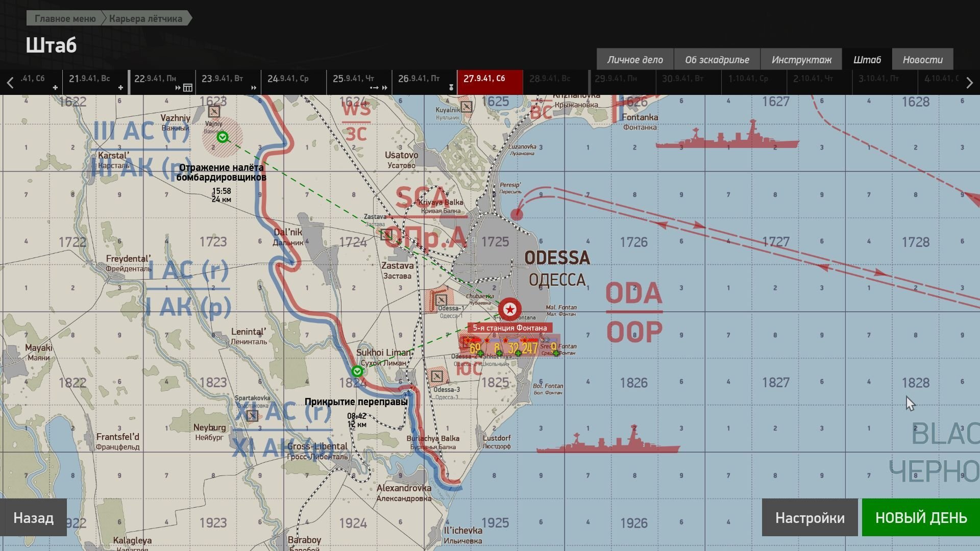Click the Zastava airfield icon
Image resolution: width=980 pixels, height=551 pixels.
tap(386, 235)
